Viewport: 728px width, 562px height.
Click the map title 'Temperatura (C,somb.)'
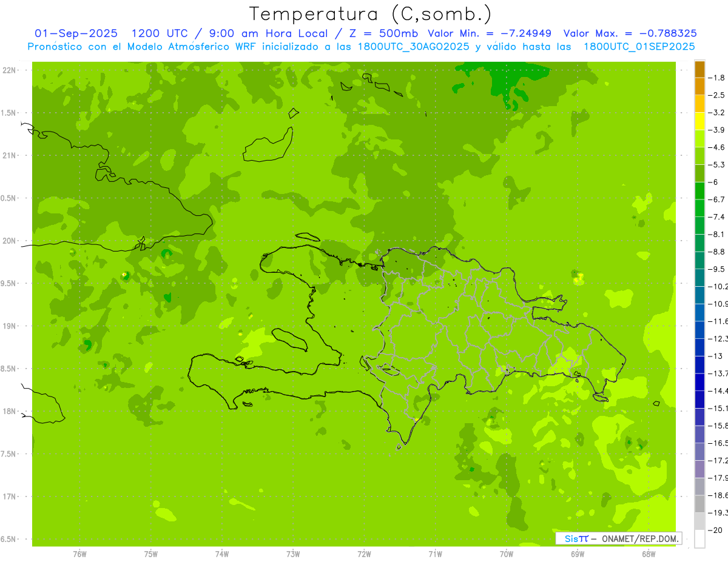click(371, 13)
